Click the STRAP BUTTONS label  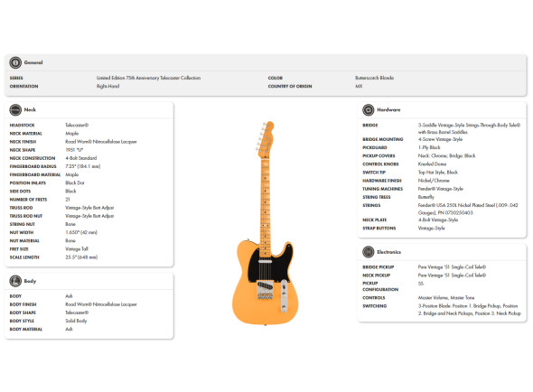[379, 229]
